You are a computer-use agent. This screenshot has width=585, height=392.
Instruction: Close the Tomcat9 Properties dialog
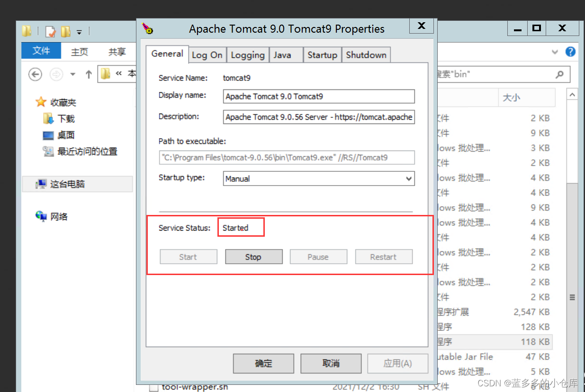click(421, 26)
